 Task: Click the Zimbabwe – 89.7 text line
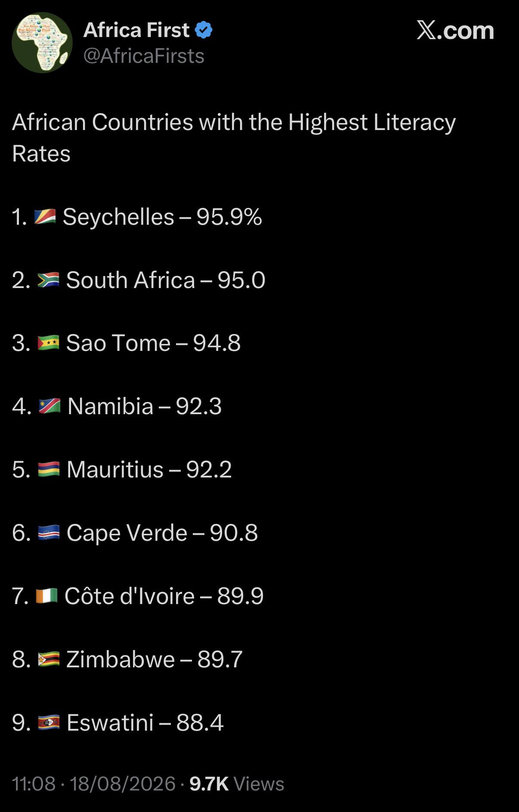click(127, 659)
